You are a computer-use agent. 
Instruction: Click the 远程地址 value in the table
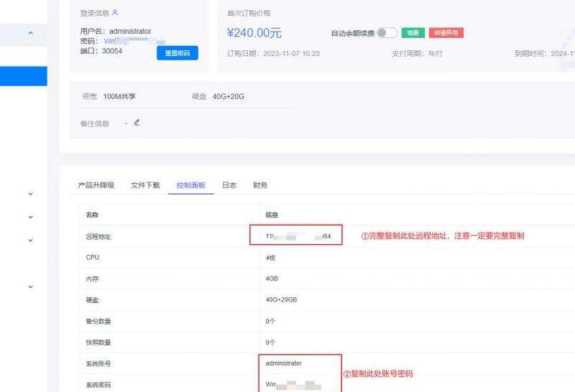(298, 236)
